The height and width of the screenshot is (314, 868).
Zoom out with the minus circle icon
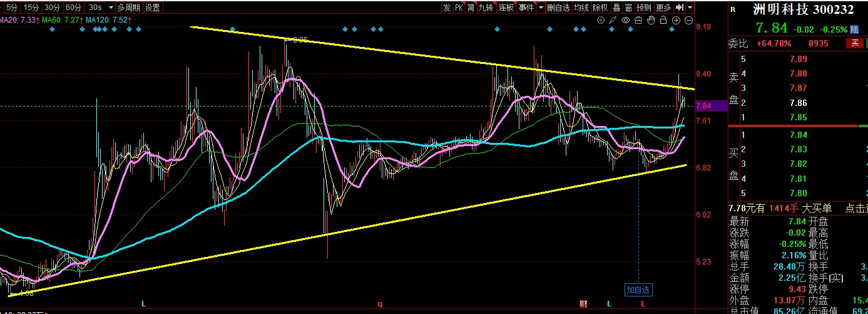tap(688, 20)
